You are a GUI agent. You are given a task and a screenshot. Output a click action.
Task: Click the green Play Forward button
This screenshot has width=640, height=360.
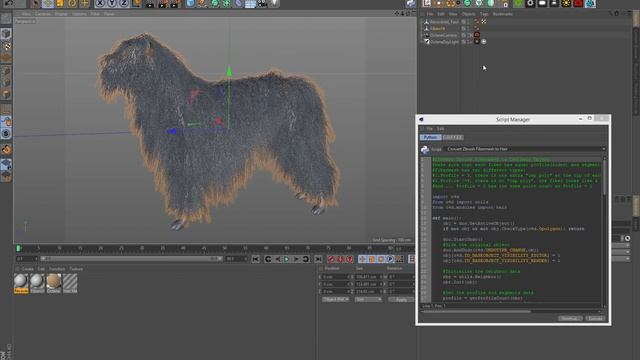tap(287, 259)
